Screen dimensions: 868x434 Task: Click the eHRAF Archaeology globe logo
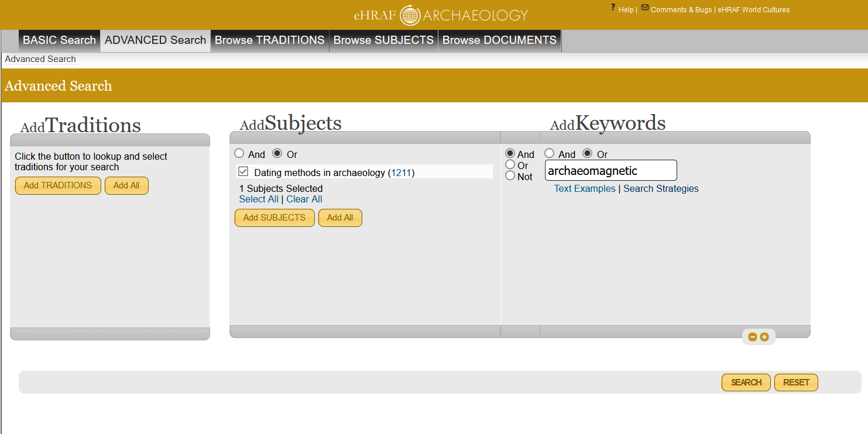(410, 15)
